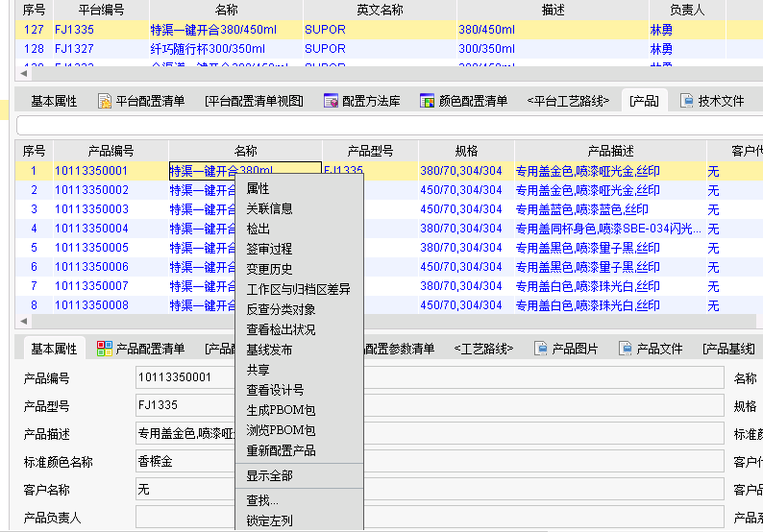Screen dimensions: 763x532
Task: Open product link 10113350004
Action: coord(91,229)
